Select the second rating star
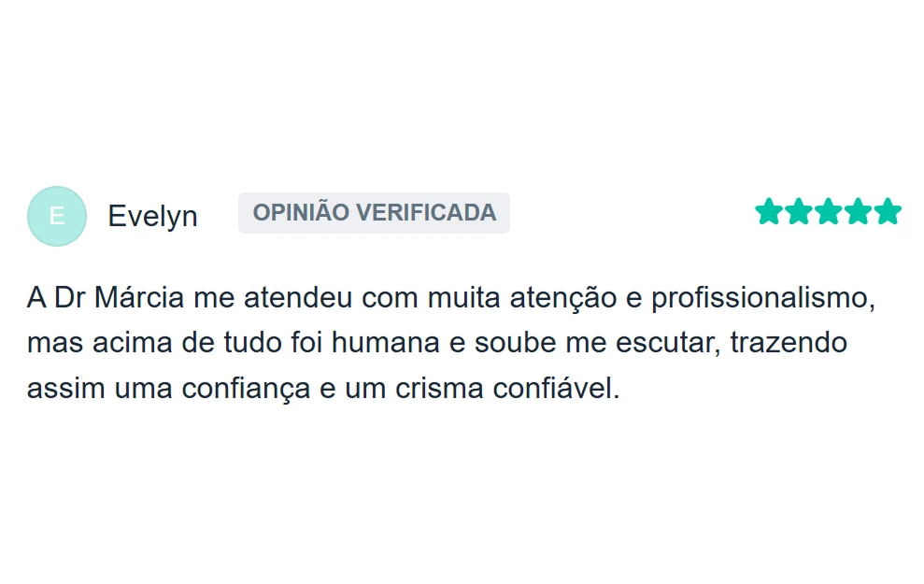Image resolution: width=924 pixels, height=584 pixels. click(798, 212)
